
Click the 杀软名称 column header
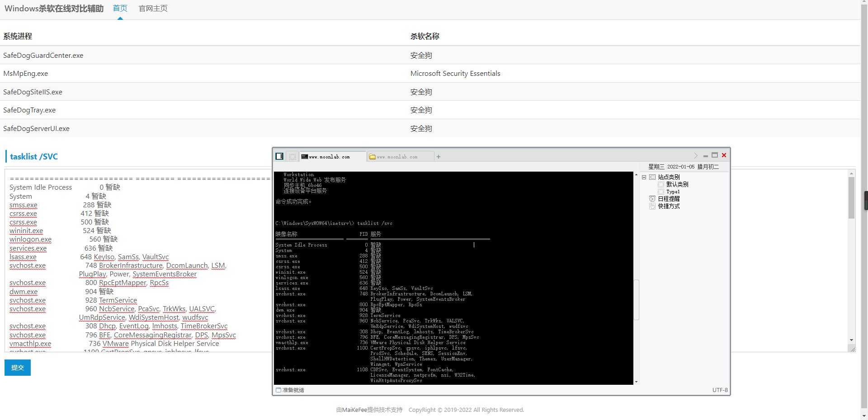425,36
